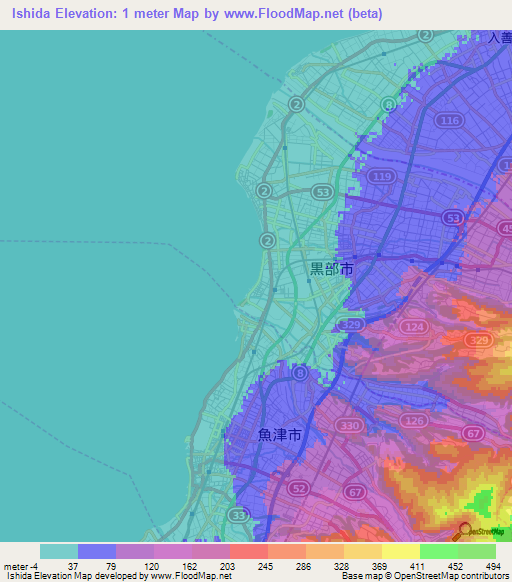Image resolution: width=512 pixels, height=582 pixels.
Task: Select purple legend swatch starting at 79
Action: (135, 551)
